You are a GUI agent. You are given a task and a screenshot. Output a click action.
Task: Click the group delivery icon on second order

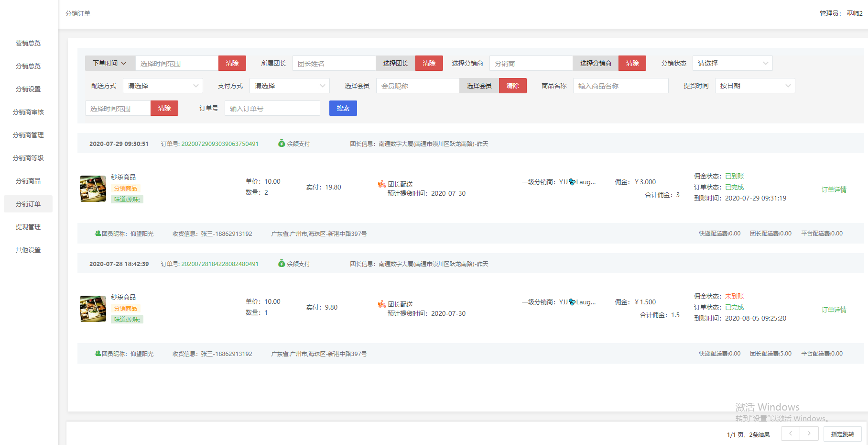click(381, 304)
